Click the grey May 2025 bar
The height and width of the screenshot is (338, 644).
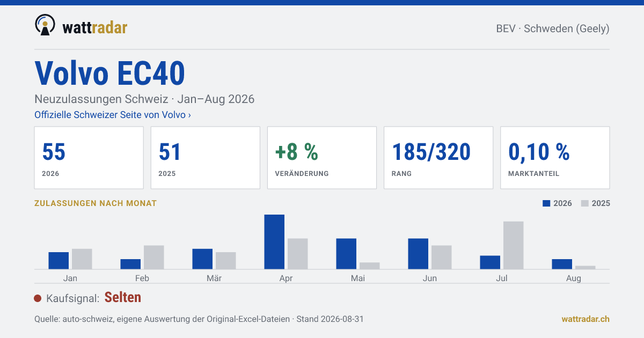(370, 266)
